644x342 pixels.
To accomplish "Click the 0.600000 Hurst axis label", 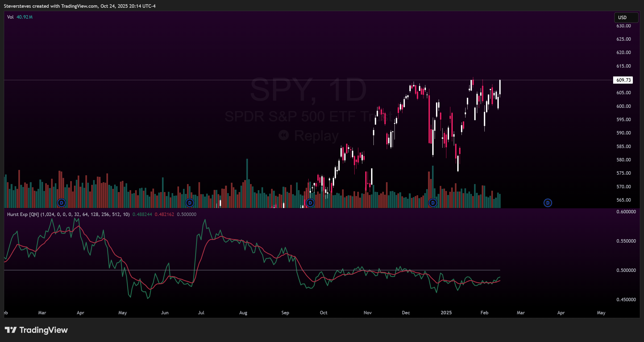I will pos(626,212).
